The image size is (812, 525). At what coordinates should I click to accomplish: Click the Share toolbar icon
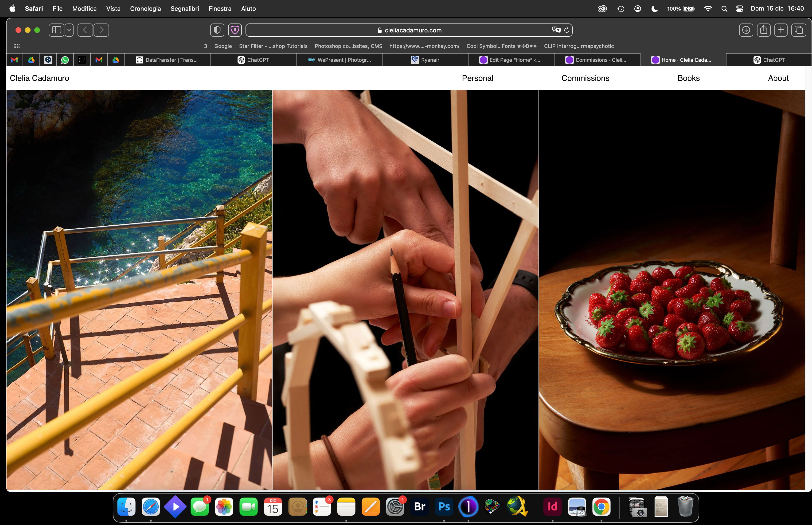(x=764, y=30)
